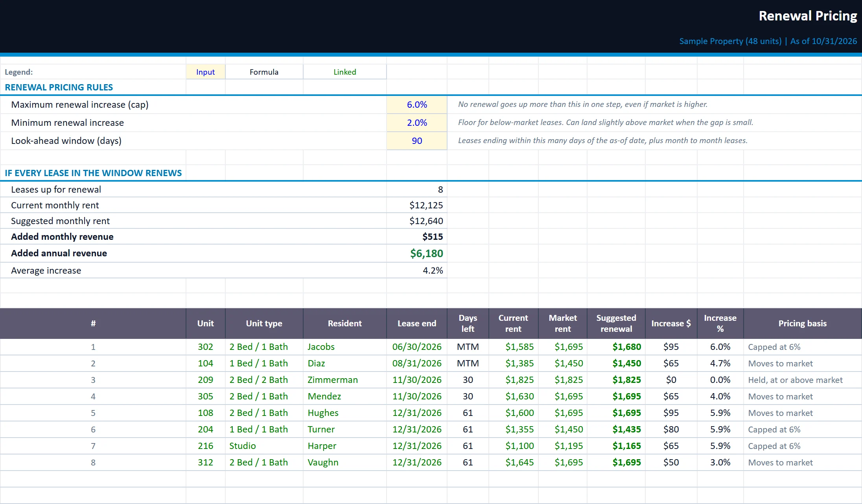Click Mendez increase percent 4.0%

pos(720,396)
